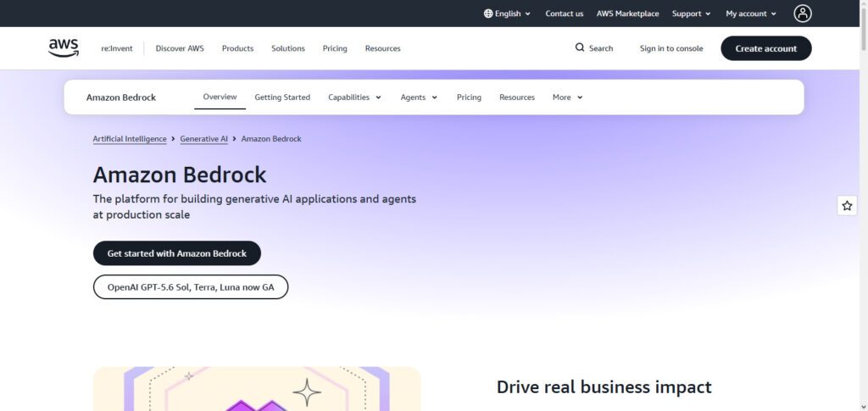Click the Search text label
Viewport: 868px width, 411px height.
601,48
